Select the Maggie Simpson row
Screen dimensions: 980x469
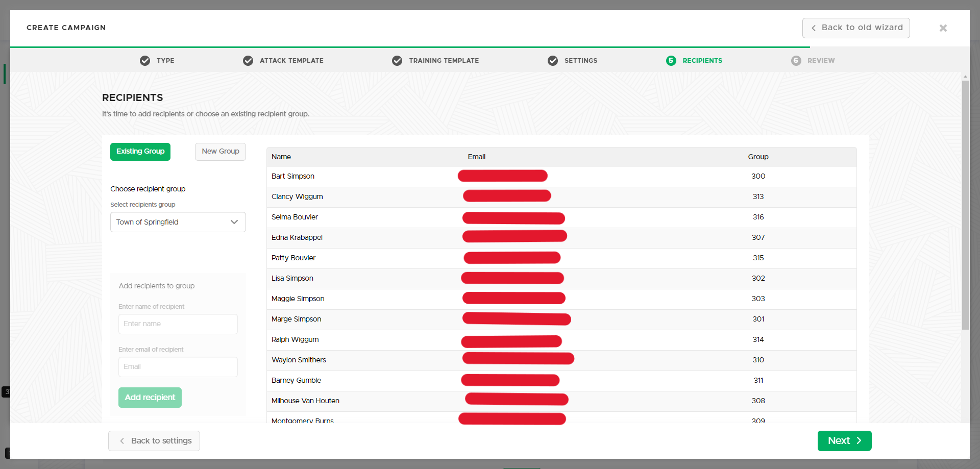[561, 299]
